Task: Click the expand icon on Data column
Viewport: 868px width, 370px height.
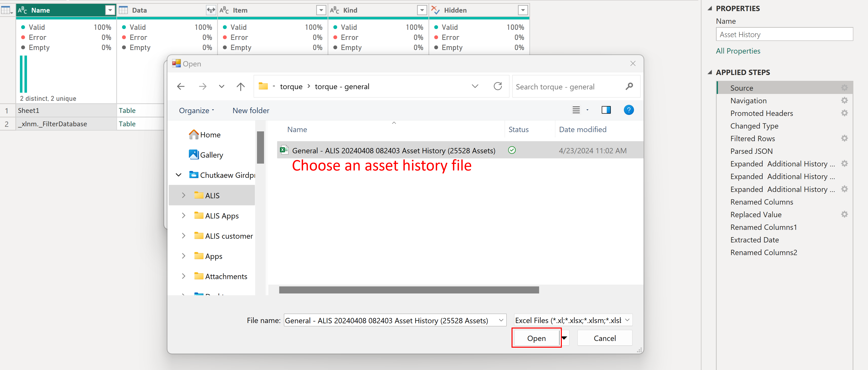Action: 211,10
